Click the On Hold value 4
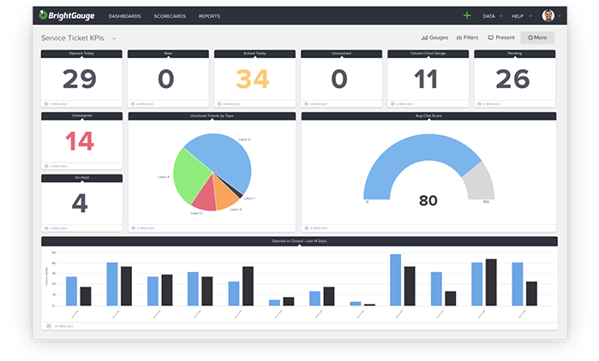Image resolution: width=599 pixels, height=361 pixels. (80, 203)
